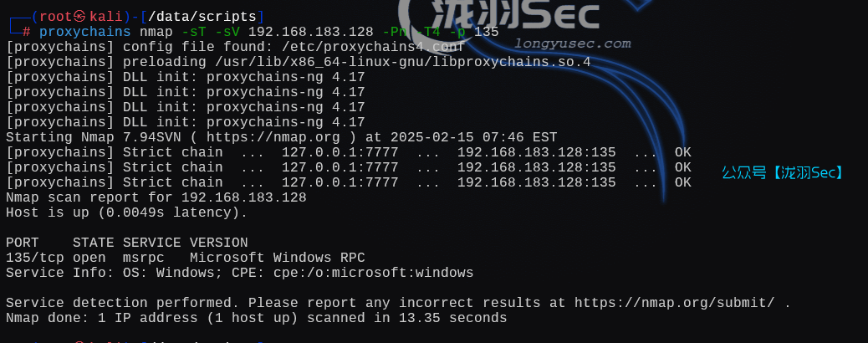Select the -sT flag in the command

pyautogui.click(x=193, y=32)
